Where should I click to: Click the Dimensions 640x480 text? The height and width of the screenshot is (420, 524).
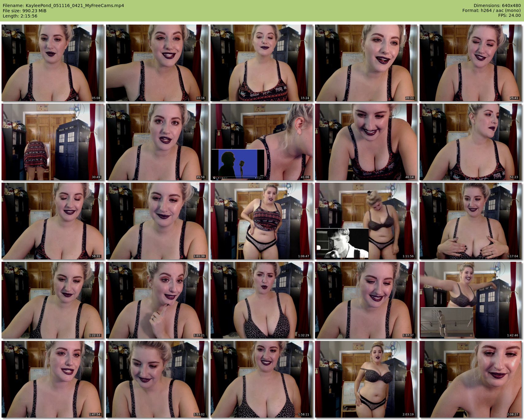click(497, 6)
